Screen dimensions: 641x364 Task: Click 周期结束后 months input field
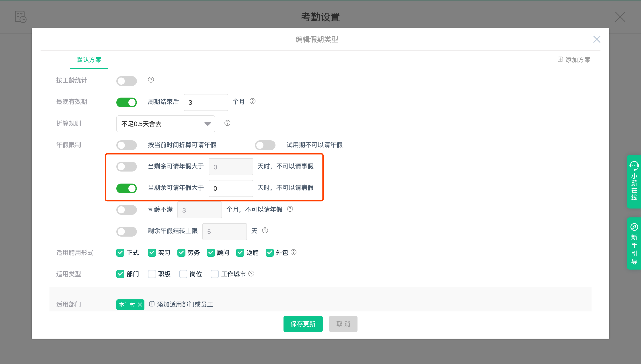coord(206,102)
